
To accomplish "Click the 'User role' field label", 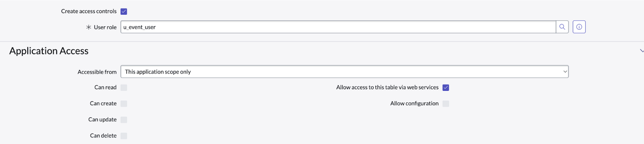I will [105, 27].
